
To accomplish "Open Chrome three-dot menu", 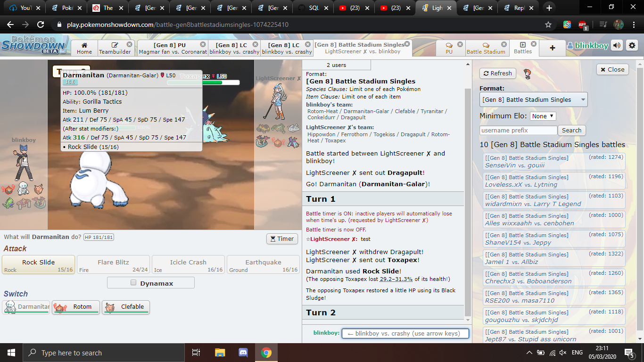I will (x=634, y=25).
